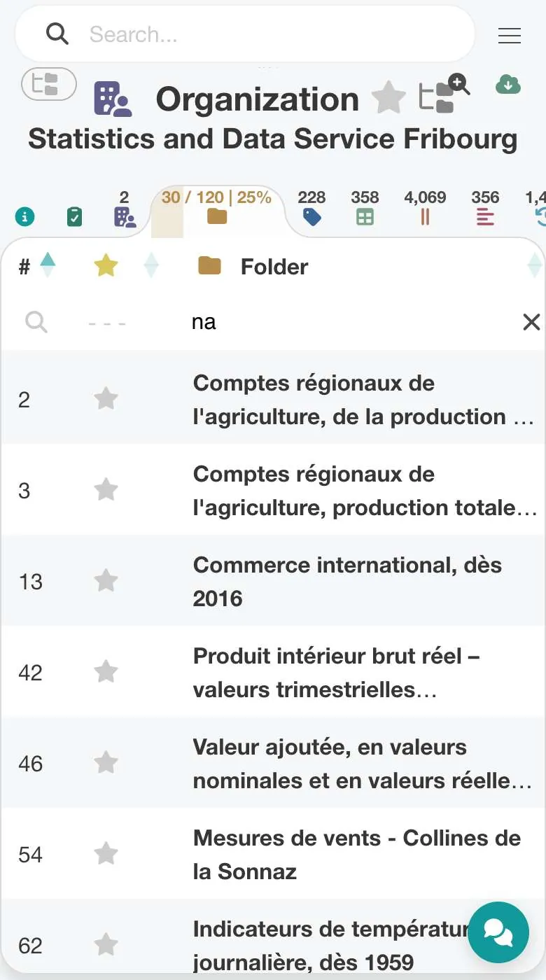Open the hamburger menu
The height and width of the screenshot is (980, 546).
point(509,36)
